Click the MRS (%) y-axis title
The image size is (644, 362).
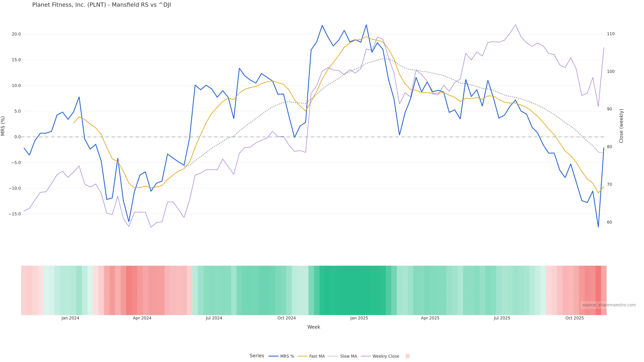point(3,126)
